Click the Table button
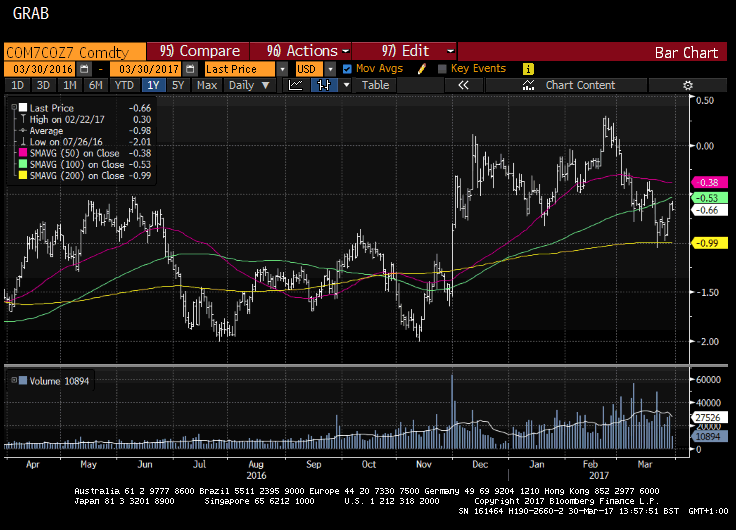 [375, 85]
